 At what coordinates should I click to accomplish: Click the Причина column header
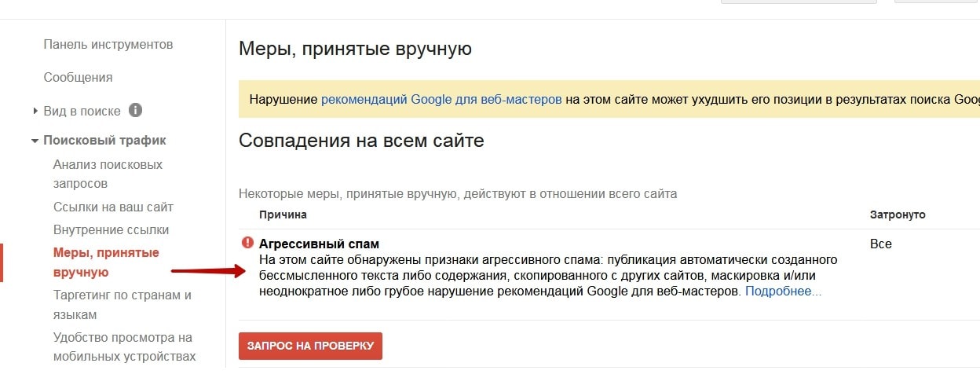(x=283, y=214)
